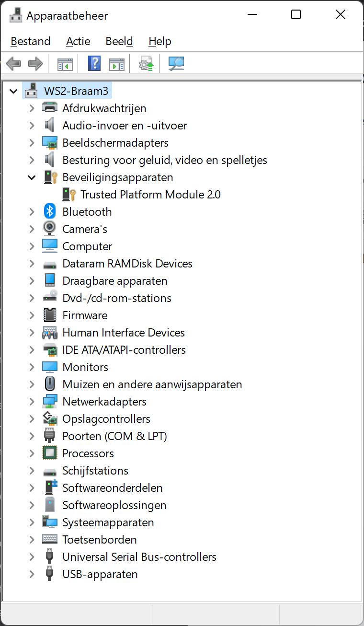The image size is (364, 626).
Task: Expand the Beeldschermadapters category
Action: click(x=32, y=143)
